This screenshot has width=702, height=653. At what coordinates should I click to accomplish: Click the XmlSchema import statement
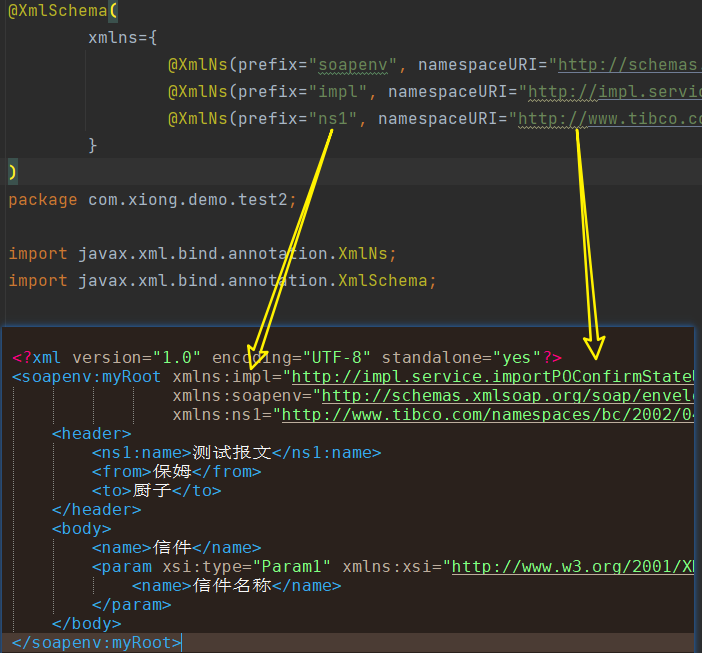click(222, 281)
